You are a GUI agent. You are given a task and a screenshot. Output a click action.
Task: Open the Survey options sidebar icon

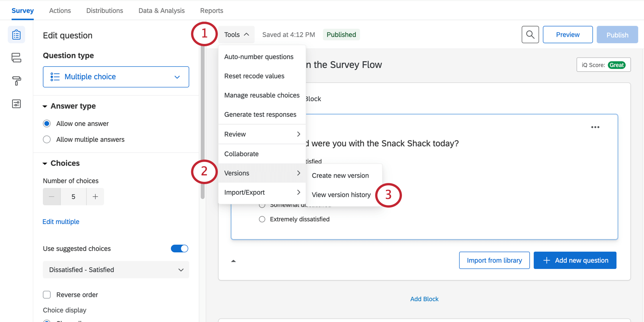16,104
